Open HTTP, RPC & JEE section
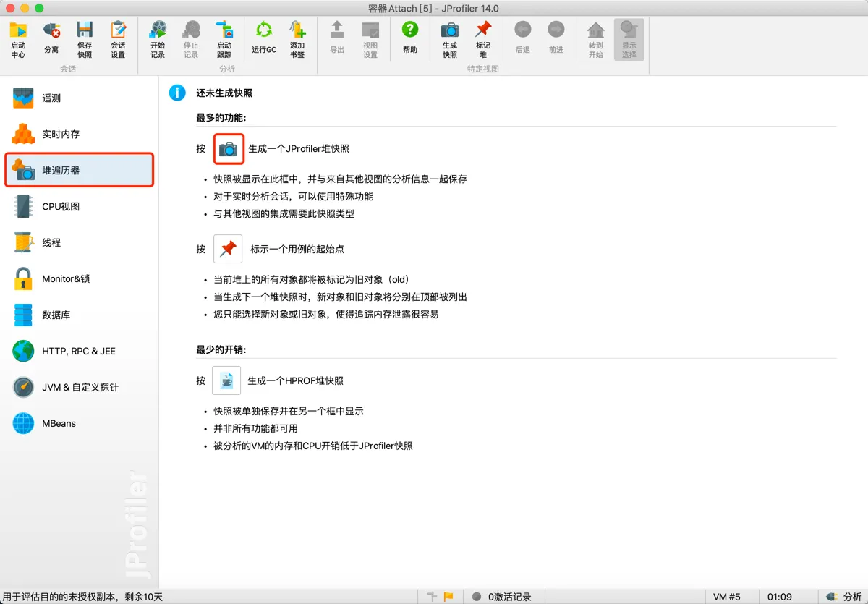Image resolution: width=868 pixels, height=604 pixels. tap(80, 352)
